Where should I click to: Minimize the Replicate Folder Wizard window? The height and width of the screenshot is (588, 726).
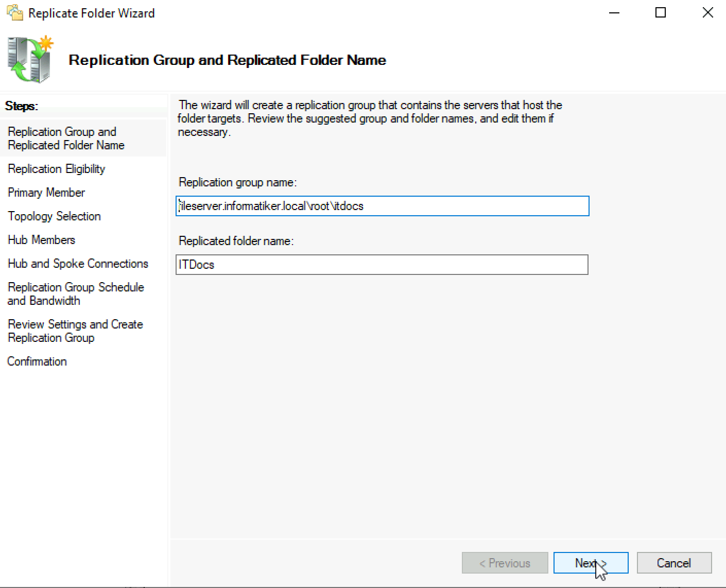tap(614, 13)
